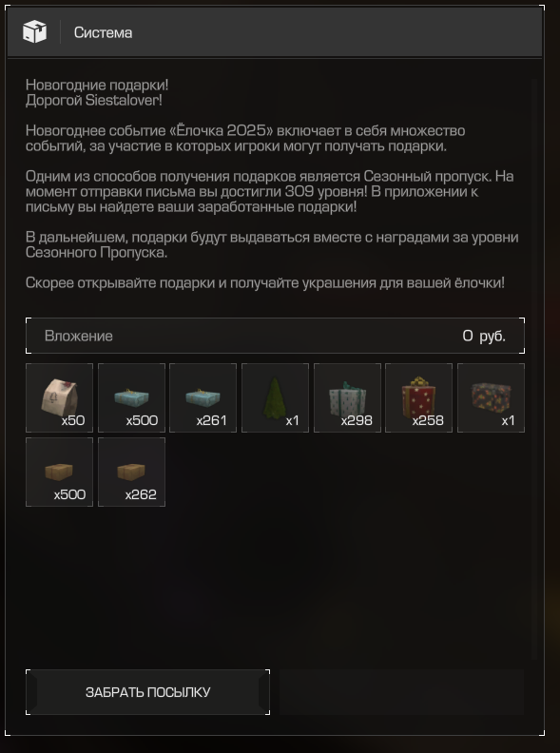The width and height of the screenshot is (560, 753).
Task: Click the Дорогой Siestalover! greeting line
Action: coord(94,101)
